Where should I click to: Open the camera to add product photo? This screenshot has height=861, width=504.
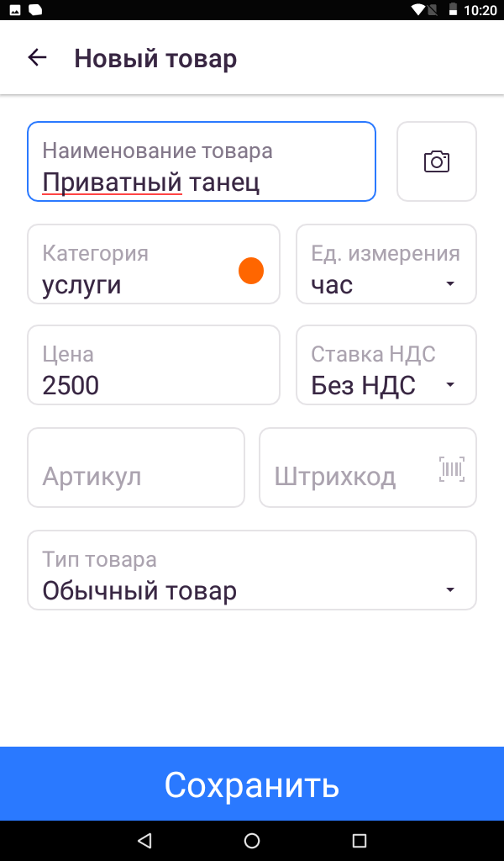click(437, 161)
